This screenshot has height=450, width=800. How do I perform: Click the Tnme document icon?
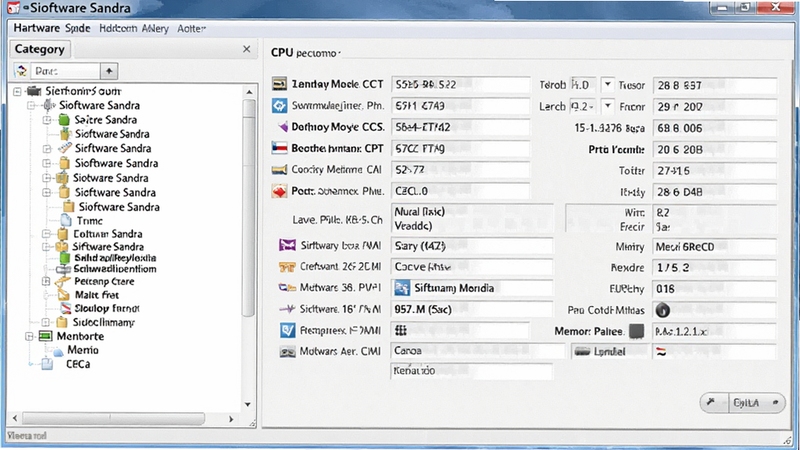[x=66, y=221]
